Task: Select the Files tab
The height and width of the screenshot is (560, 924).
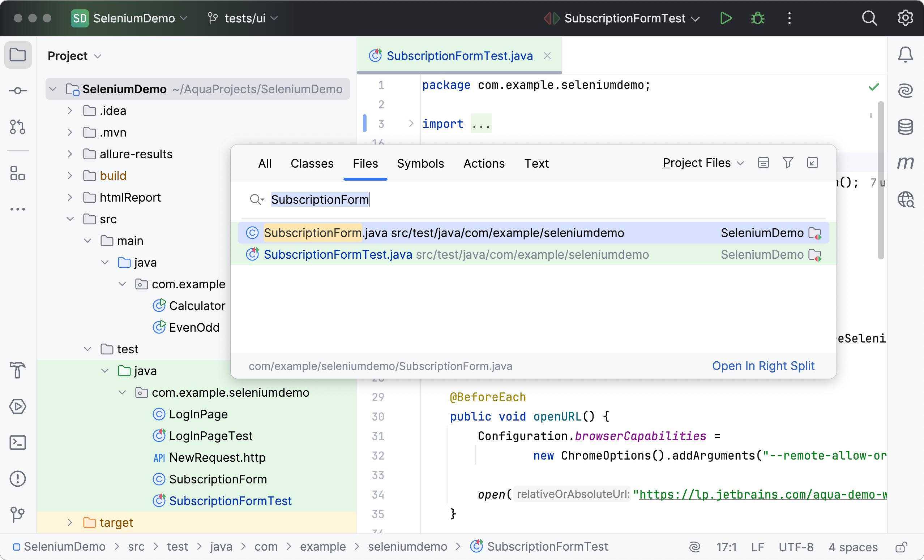Action: click(x=365, y=163)
